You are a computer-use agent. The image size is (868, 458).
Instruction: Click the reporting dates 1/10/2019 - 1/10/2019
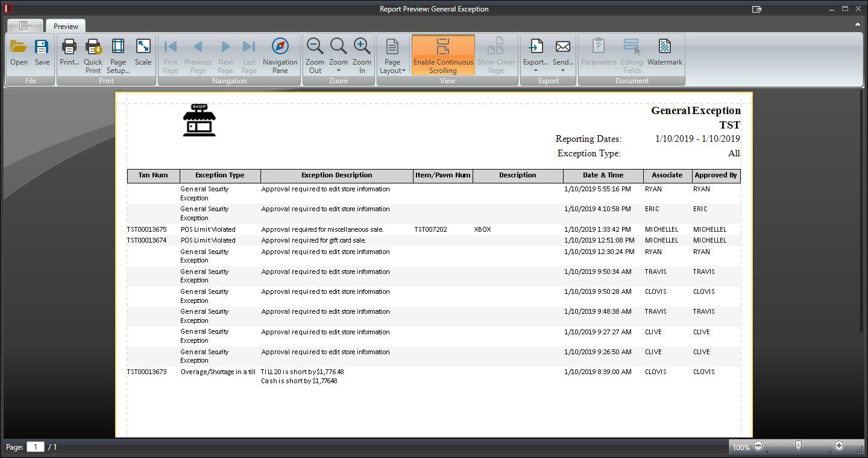[x=697, y=139]
